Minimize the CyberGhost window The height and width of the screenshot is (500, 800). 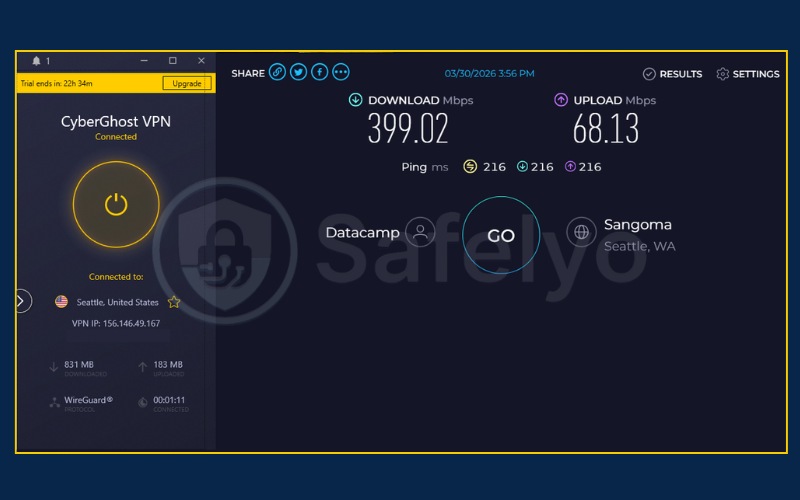pyautogui.click(x=144, y=61)
